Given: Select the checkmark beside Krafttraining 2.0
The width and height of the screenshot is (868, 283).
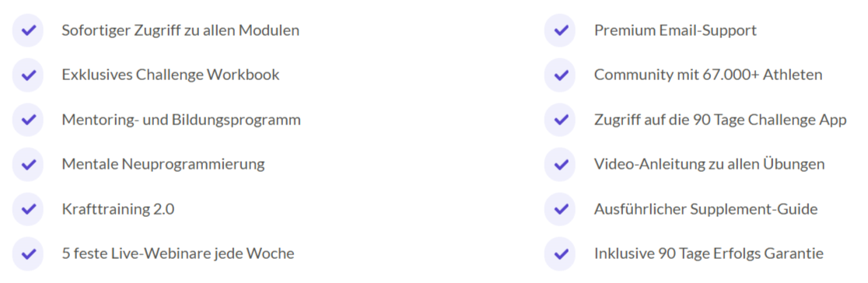Looking at the screenshot, I should point(28,209).
